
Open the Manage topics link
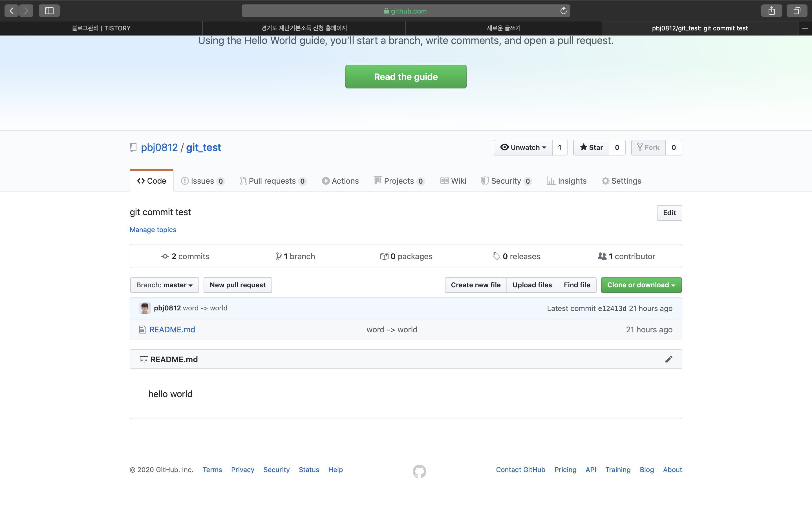pos(153,230)
